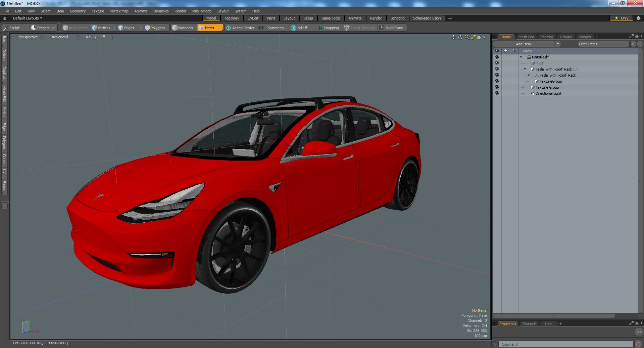The width and height of the screenshot is (644, 348).
Task: Open the Texture menu
Action: (98, 11)
